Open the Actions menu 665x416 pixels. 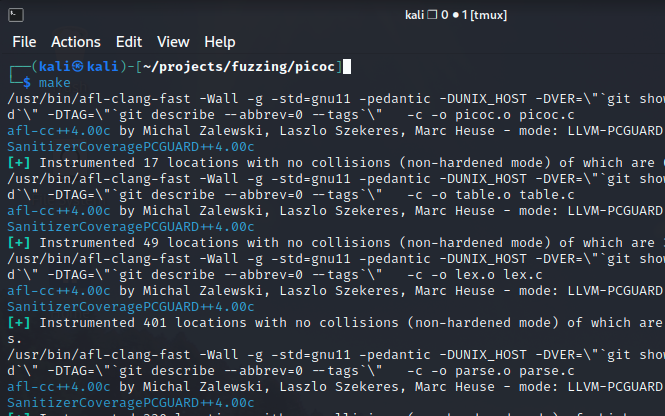click(76, 42)
